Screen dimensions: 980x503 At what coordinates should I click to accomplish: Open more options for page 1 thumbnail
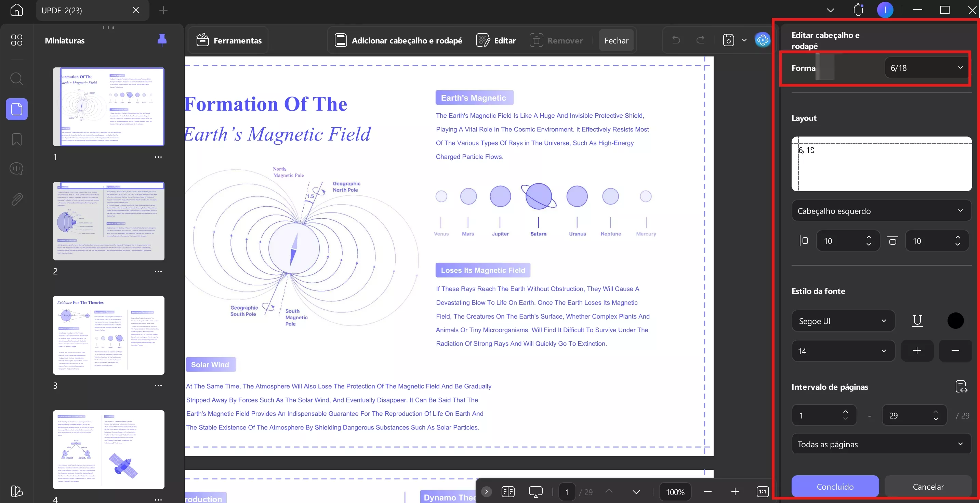(158, 157)
